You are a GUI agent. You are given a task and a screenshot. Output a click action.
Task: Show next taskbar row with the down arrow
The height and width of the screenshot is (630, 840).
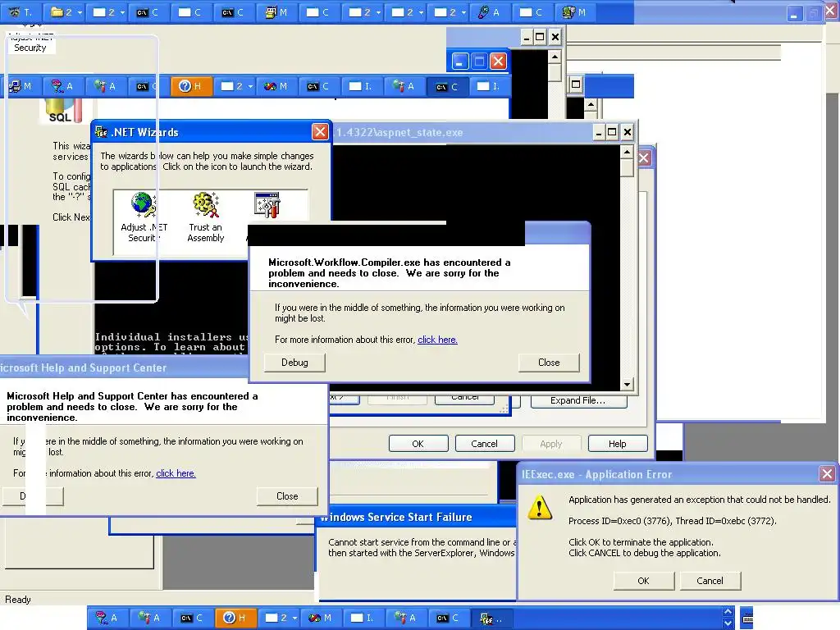pyautogui.click(x=728, y=624)
